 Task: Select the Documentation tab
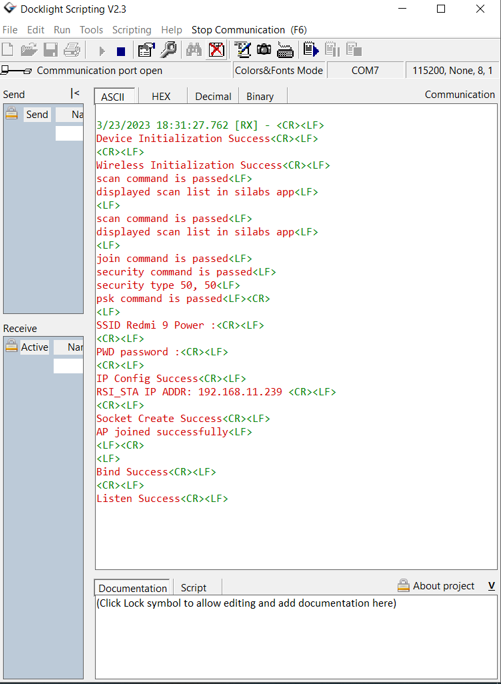[133, 588]
